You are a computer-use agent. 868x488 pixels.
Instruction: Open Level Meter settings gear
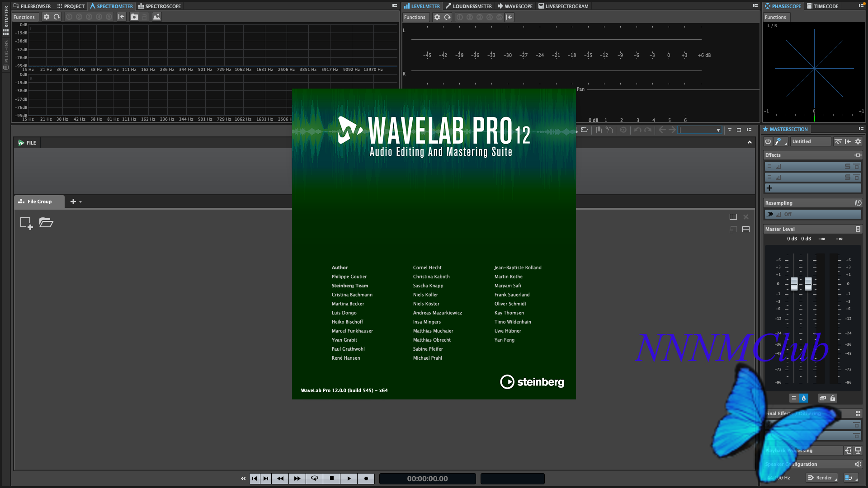coord(437,17)
